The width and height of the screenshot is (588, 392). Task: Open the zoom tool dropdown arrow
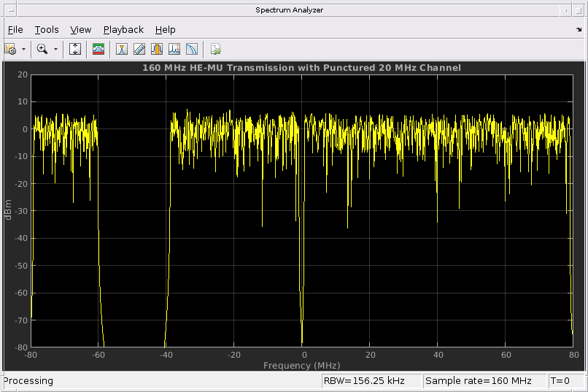click(x=55, y=49)
